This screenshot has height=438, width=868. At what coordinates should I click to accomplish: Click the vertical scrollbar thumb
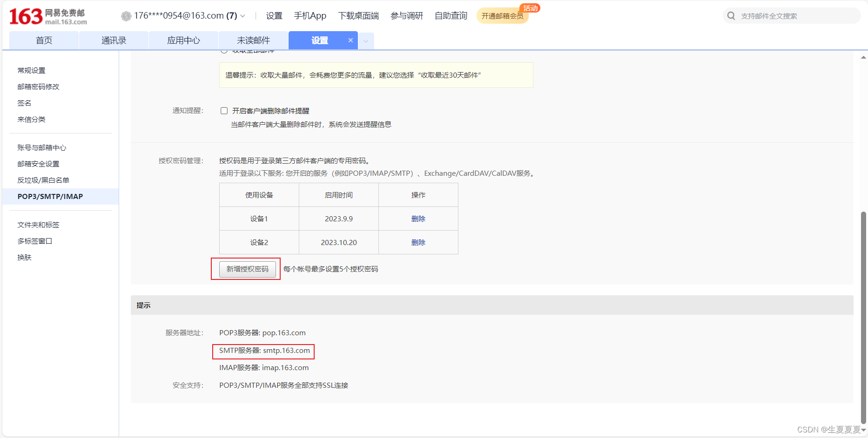point(863,318)
